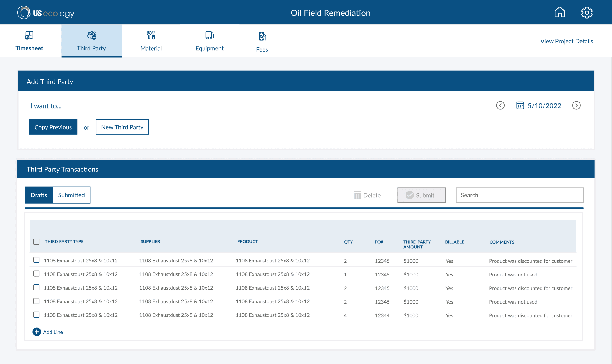The image size is (612, 364).
Task: Check the row with PO# 12344
Action: [x=36, y=315]
